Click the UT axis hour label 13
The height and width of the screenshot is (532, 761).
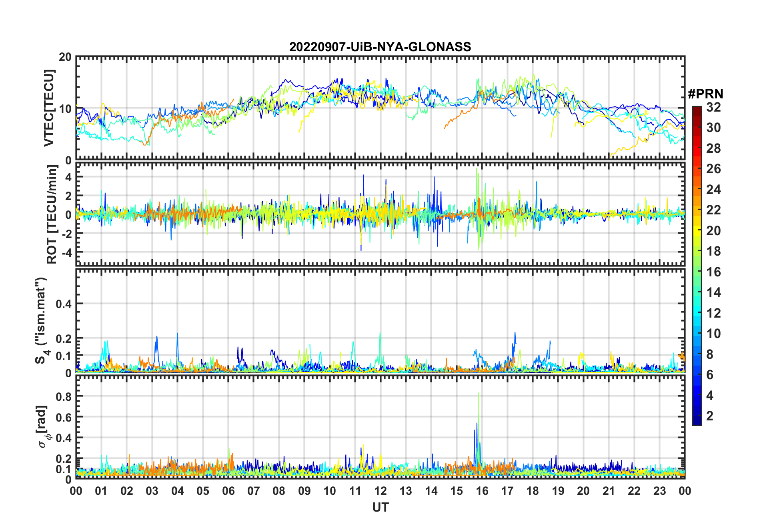click(x=406, y=491)
